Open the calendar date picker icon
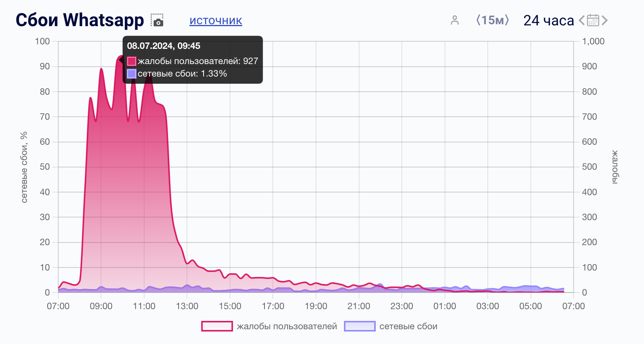Image resolution: width=644 pixels, height=344 pixels. point(593,20)
